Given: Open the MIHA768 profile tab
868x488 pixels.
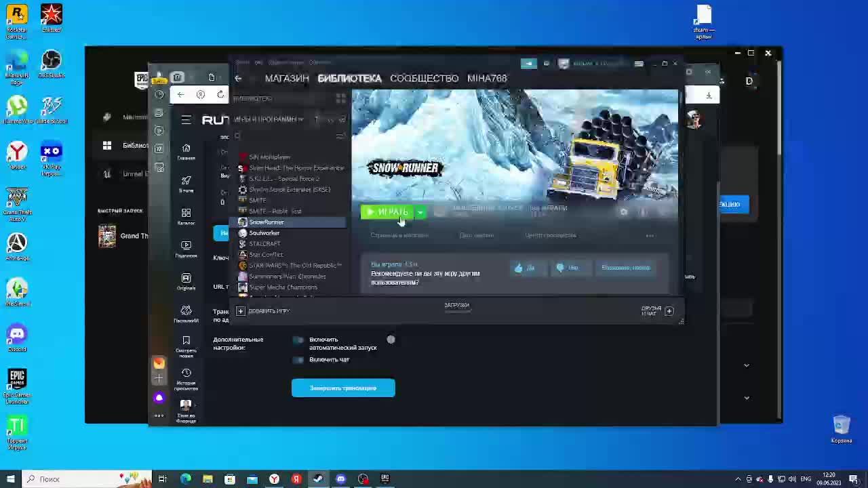Looking at the screenshot, I should pyautogui.click(x=487, y=78).
